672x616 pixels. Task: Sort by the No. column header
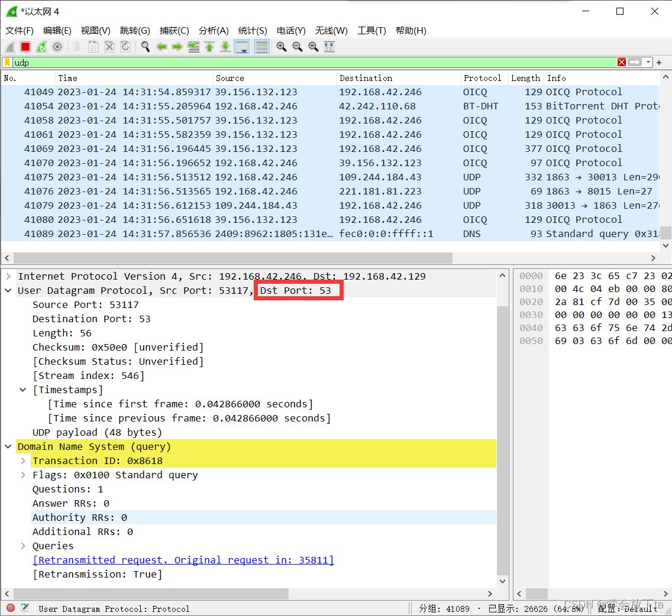coord(28,78)
